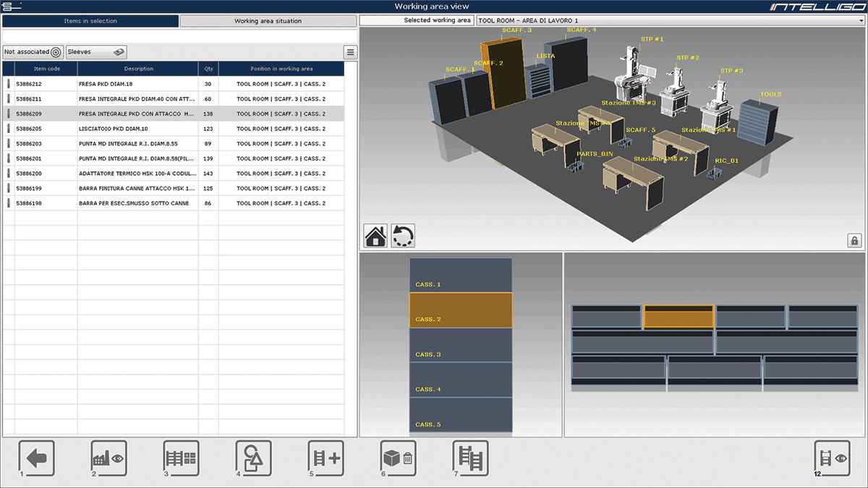
Task: Select row with item code 53886205
Action: 174,129
